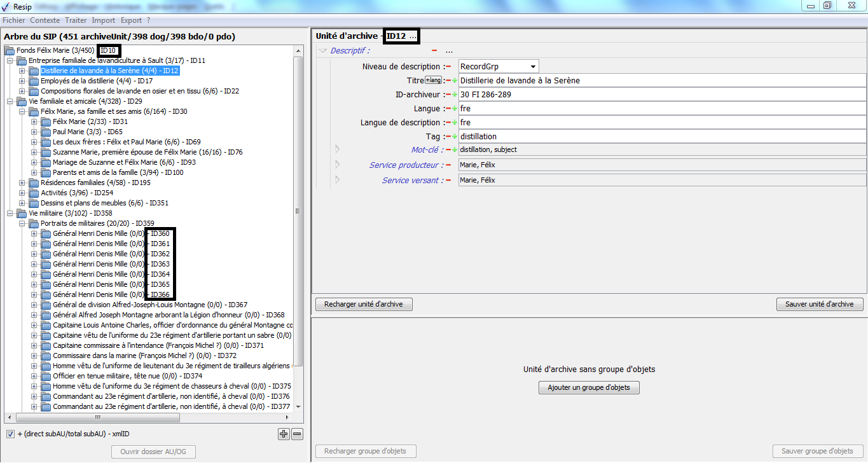Expand the Mot-clé section triangle
This screenshot has width=868, height=463.
(337, 149)
